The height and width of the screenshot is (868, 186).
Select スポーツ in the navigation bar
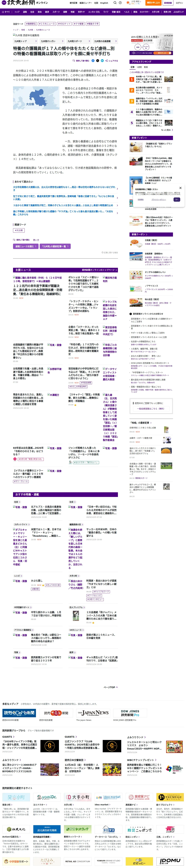coord(56,12)
